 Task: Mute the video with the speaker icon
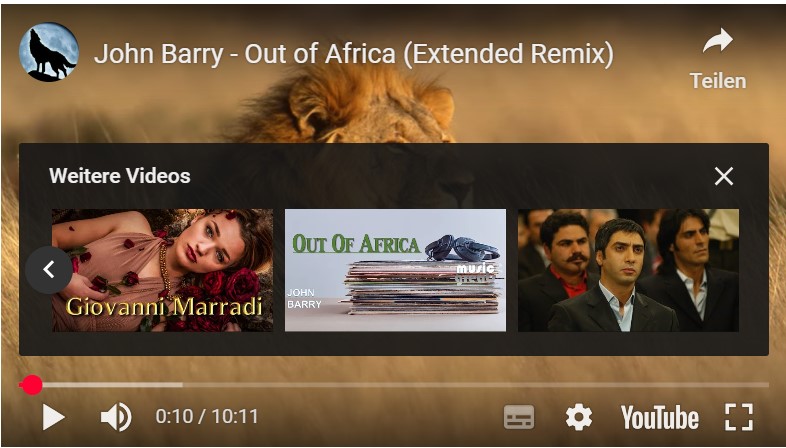(116, 417)
